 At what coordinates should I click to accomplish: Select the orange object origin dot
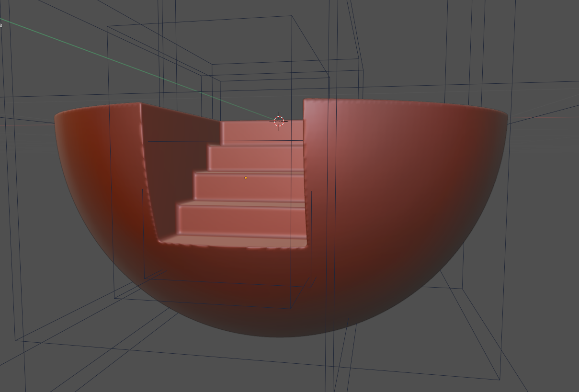tap(246, 178)
